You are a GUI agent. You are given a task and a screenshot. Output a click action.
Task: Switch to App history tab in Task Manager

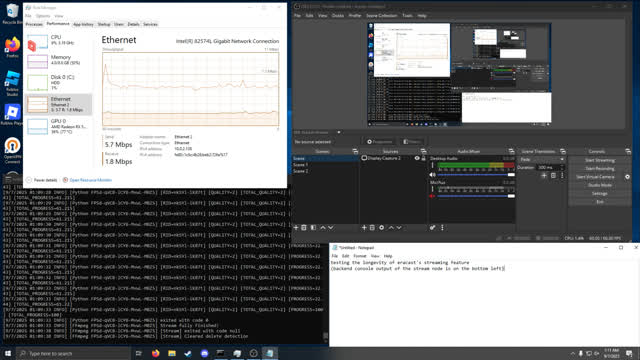click(83, 24)
